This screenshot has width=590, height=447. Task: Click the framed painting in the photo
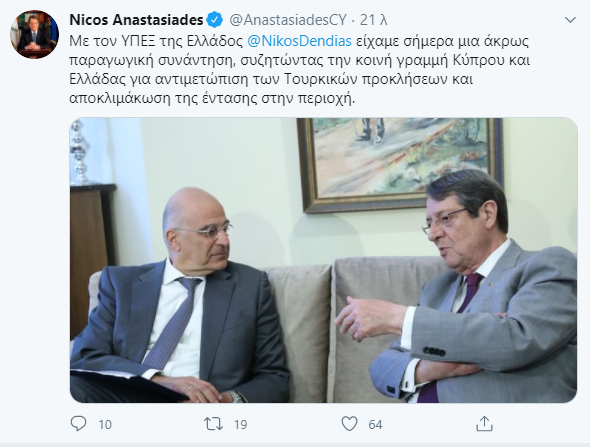tap(400, 165)
